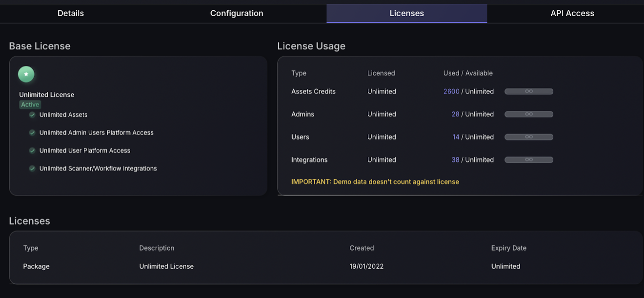This screenshot has width=644, height=298.
Task: Click the Licensed Unlimited value for Admins
Action: coord(382,114)
